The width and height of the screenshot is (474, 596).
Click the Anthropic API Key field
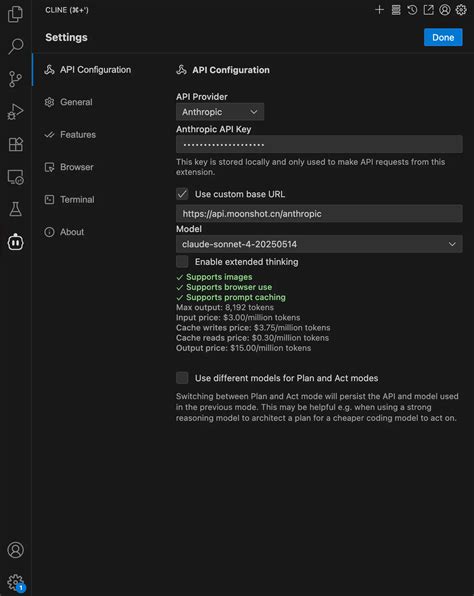click(x=319, y=144)
